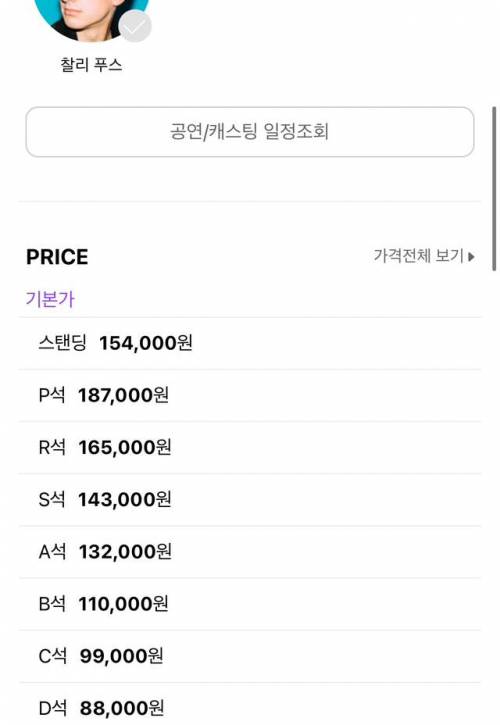
Task: Click the vertical scrollbar on the right
Action: pos(494,189)
